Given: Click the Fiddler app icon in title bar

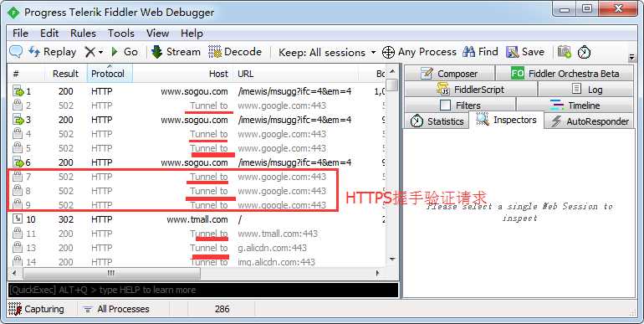Looking at the screenshot, I should tap(13, 13).
